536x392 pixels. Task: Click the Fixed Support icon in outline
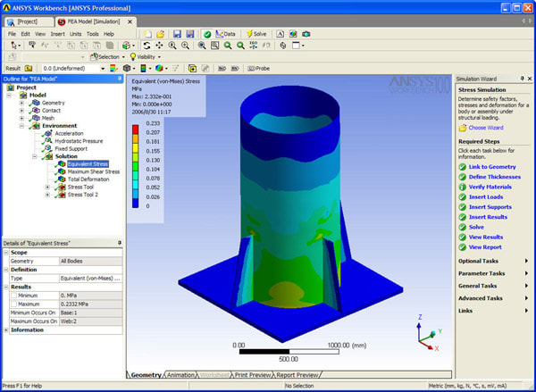[x=49, y=148]
